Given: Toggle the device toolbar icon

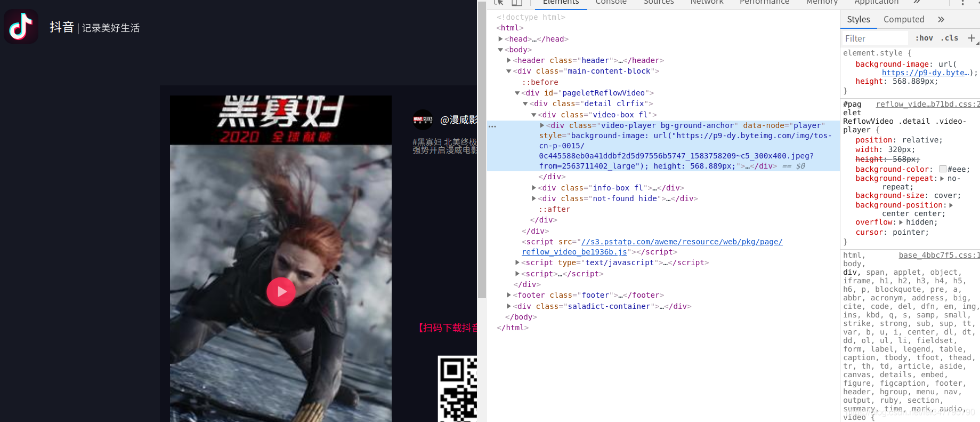Looking at the screenshot, I should (516, 2).
